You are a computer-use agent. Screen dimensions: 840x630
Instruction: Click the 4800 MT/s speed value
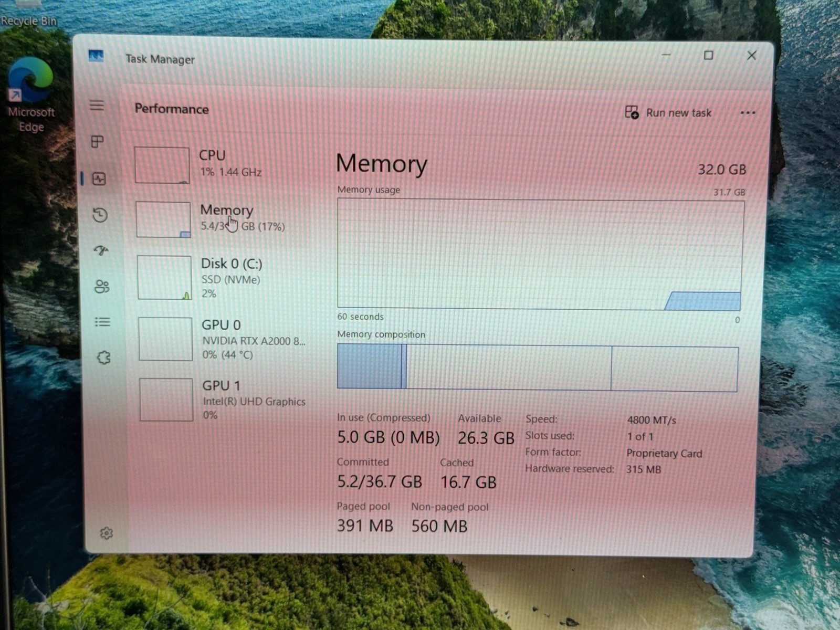(652, 420)
